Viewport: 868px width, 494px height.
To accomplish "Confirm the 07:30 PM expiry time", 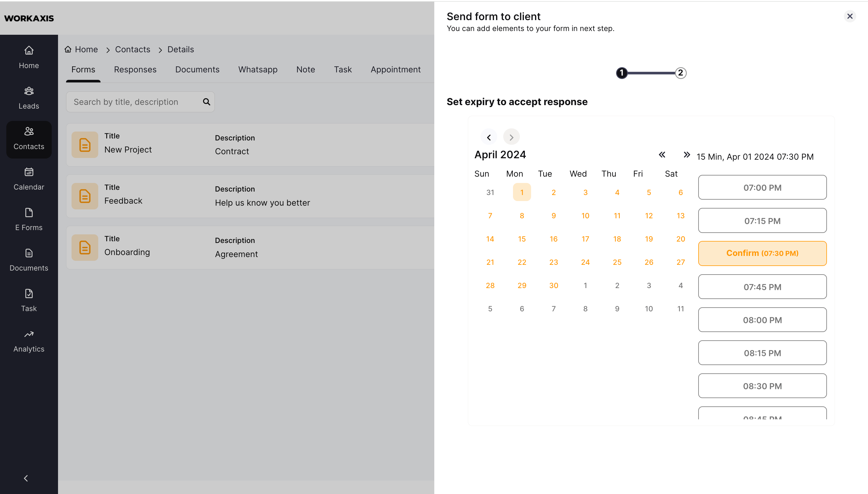I will [x=762, y=253].
